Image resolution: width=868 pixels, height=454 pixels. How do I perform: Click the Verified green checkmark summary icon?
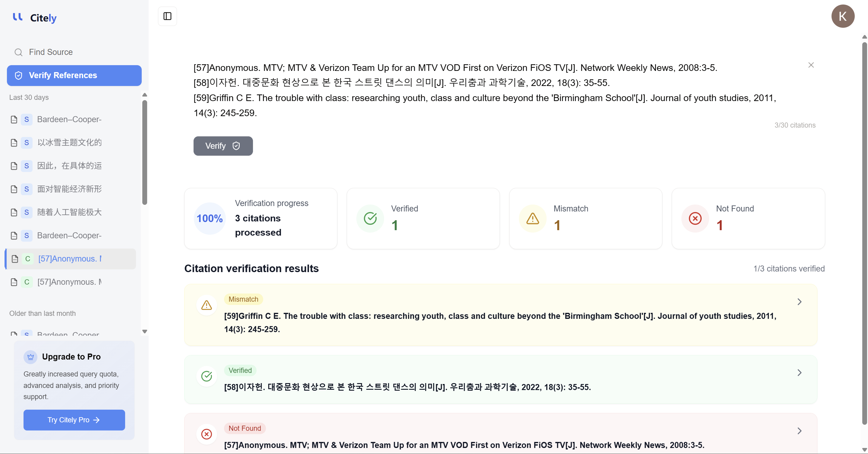(370, 218)
